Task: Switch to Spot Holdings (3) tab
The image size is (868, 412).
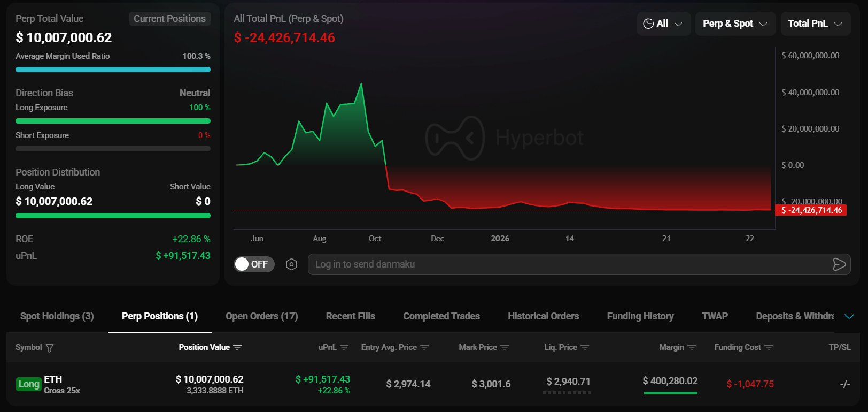Action: (57, 316)
